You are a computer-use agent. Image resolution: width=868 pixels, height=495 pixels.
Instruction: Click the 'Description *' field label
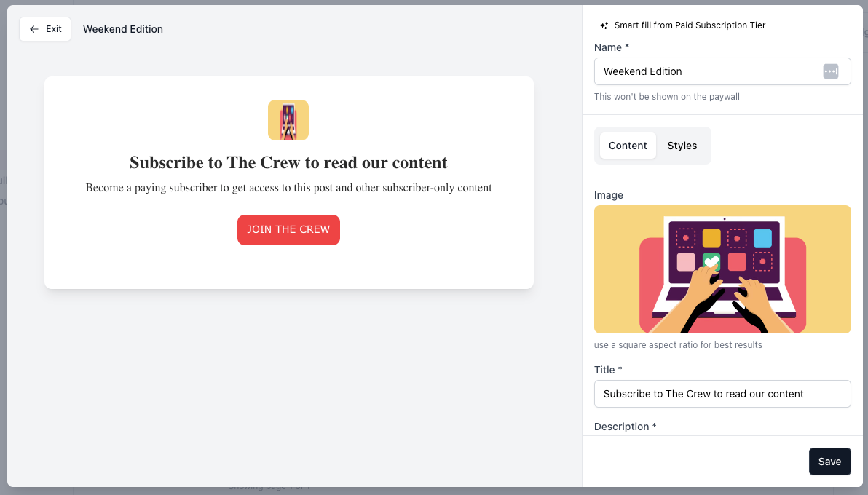click(625, 427)
